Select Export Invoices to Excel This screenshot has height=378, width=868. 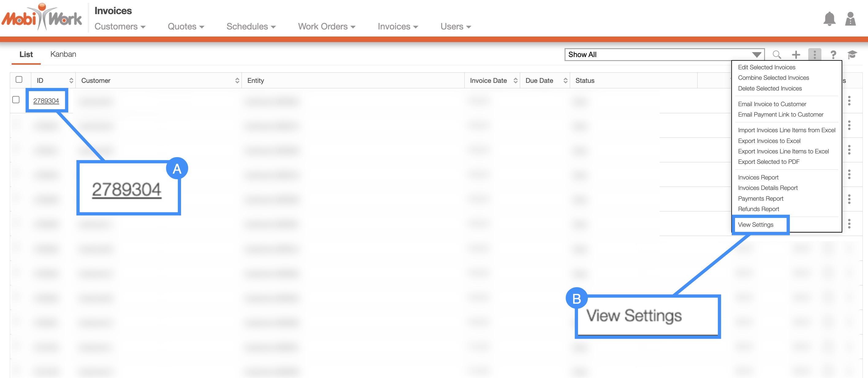(769, 141)
